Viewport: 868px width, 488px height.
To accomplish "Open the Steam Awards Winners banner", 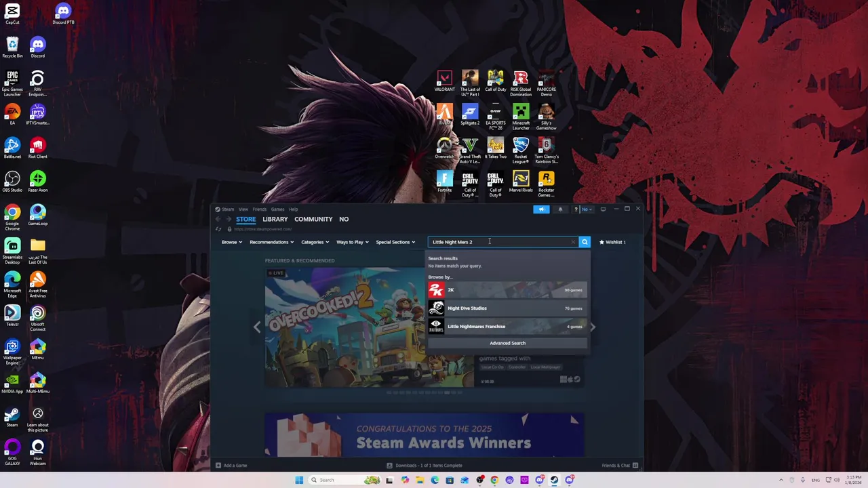I will point(425,434).
